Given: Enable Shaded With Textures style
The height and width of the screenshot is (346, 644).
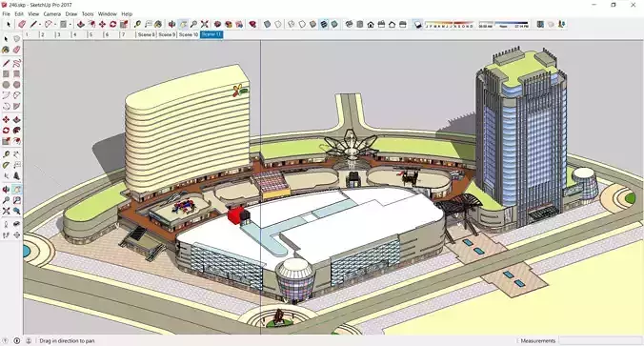Looking at the screenshot, I should 324,24.
